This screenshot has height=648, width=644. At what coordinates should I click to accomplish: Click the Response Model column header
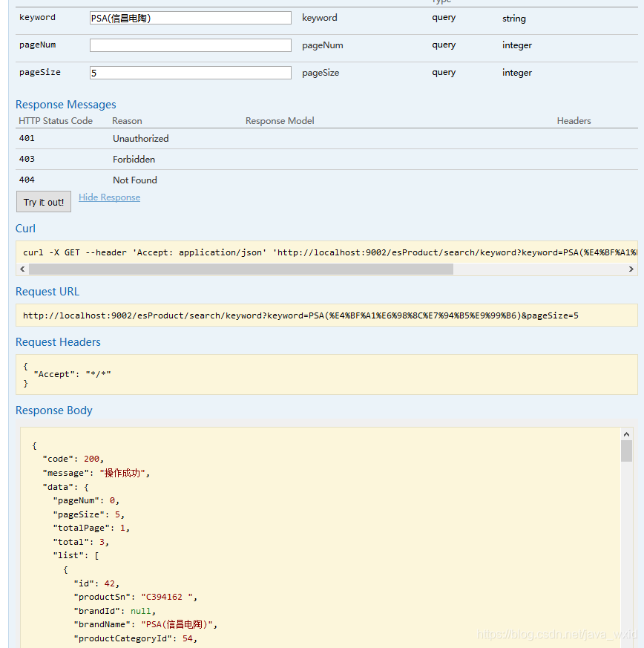click(x=280, y=121)
